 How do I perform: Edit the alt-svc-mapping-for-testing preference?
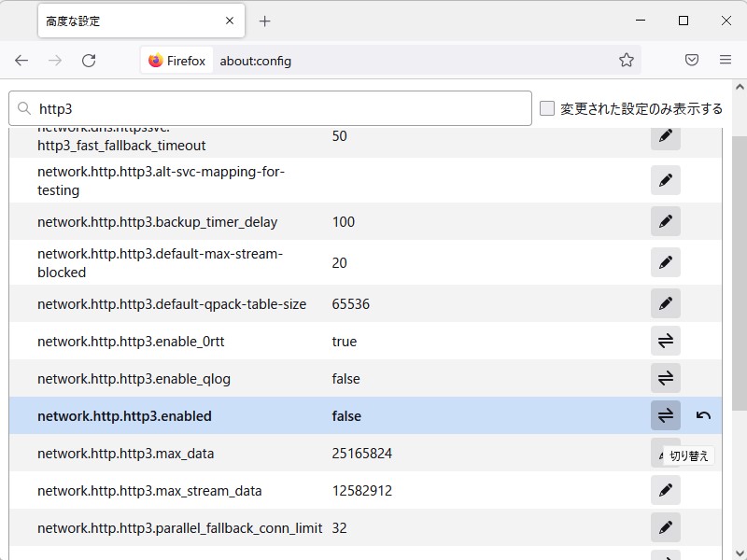pos(666,179)
